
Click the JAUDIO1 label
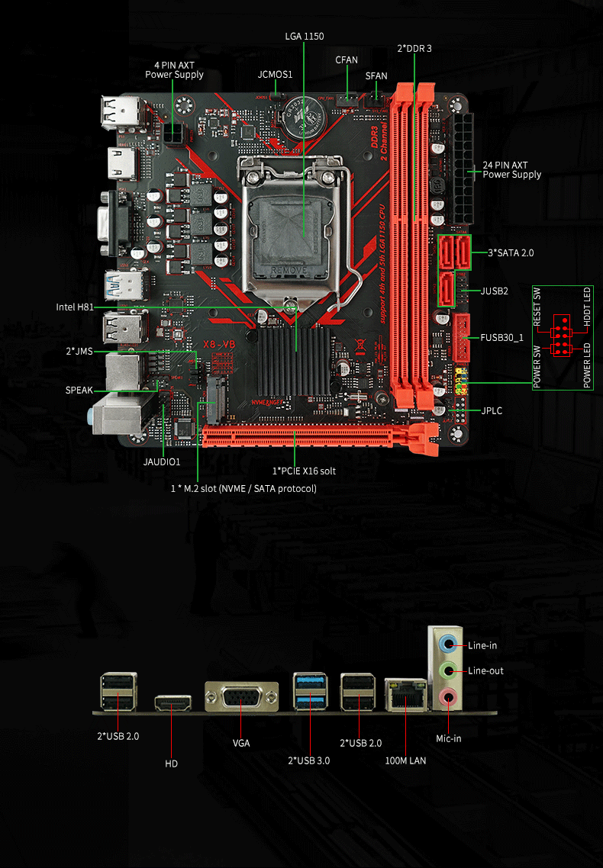162,462
